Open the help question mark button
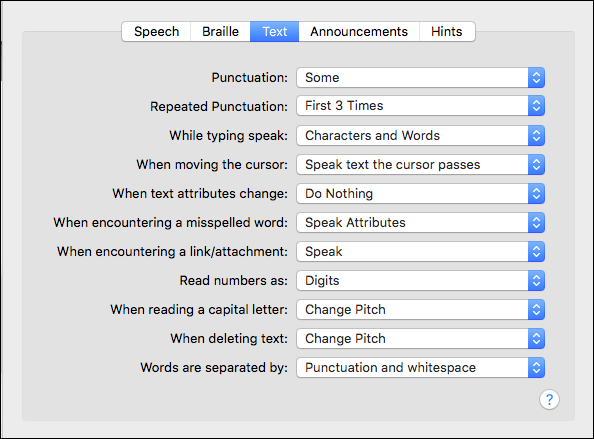 (x=549, y=399)
